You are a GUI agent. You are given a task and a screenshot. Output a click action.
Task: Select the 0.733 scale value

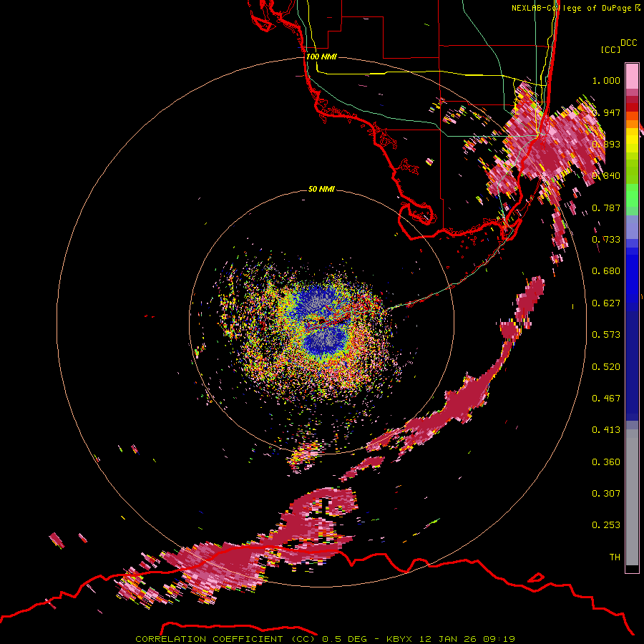606,240
